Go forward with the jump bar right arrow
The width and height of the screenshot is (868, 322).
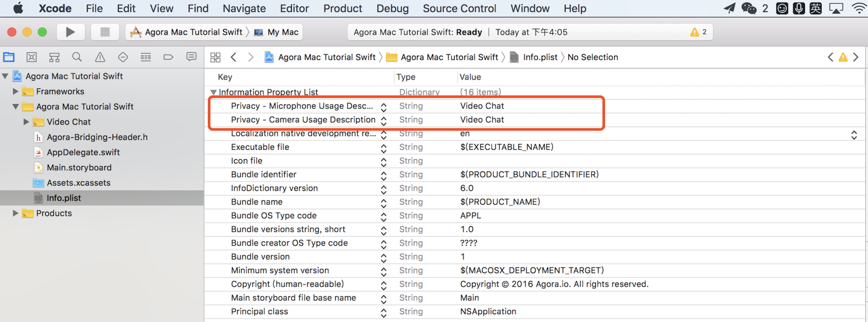[x=250, y=57]
